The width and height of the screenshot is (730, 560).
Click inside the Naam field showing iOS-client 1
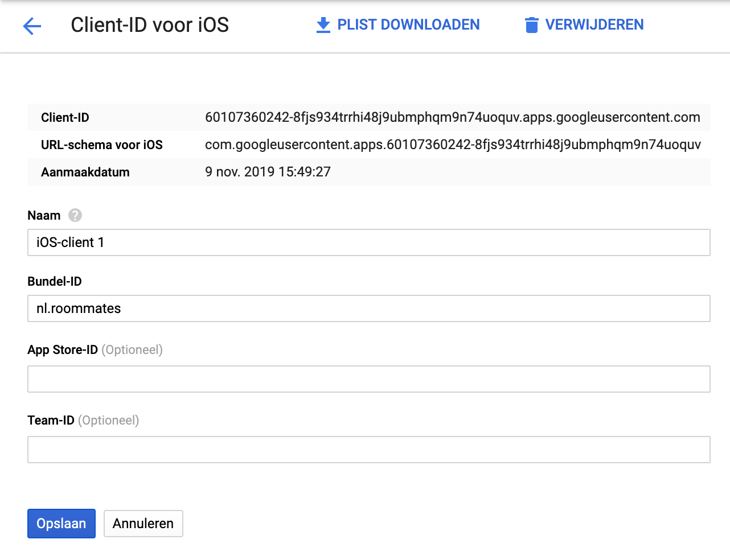click(x=368, y=242)
